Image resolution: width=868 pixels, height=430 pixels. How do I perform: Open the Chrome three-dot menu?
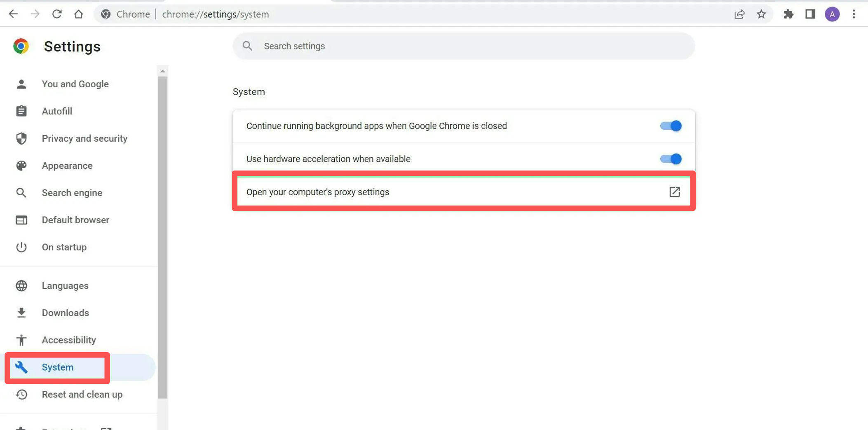click(x=854, y=14)
